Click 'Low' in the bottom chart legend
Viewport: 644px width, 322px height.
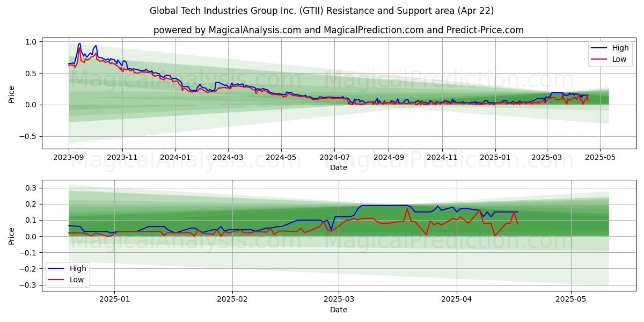[x=77, y=280]
